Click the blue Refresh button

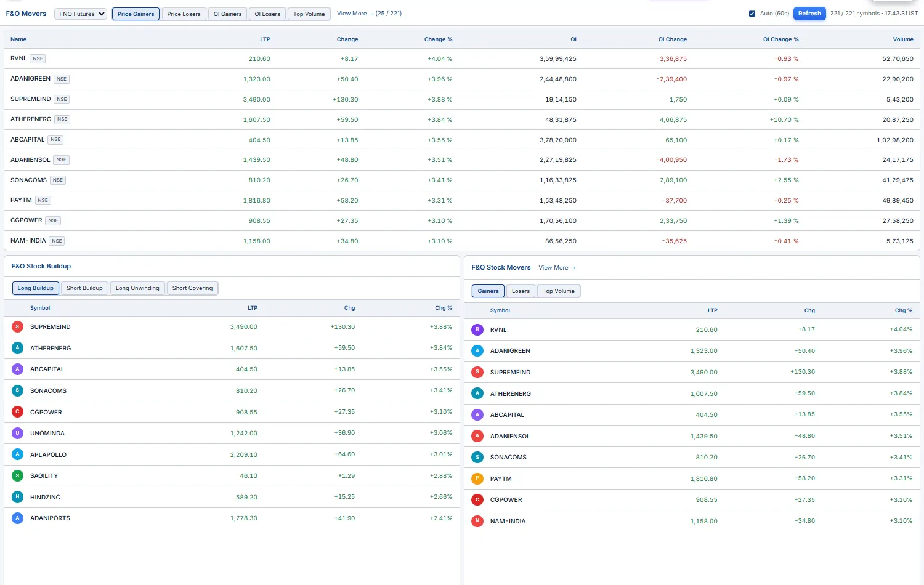[x=809, y=14]
